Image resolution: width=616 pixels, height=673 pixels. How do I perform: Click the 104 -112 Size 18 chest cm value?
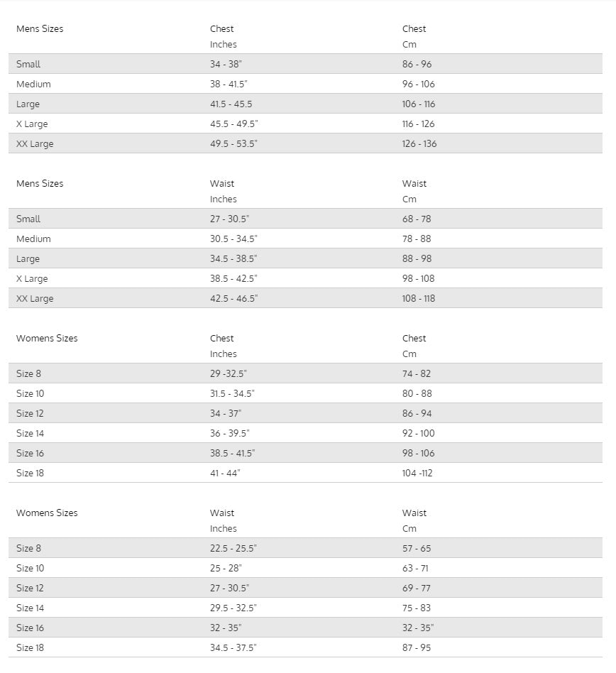[x=417, y=473]
